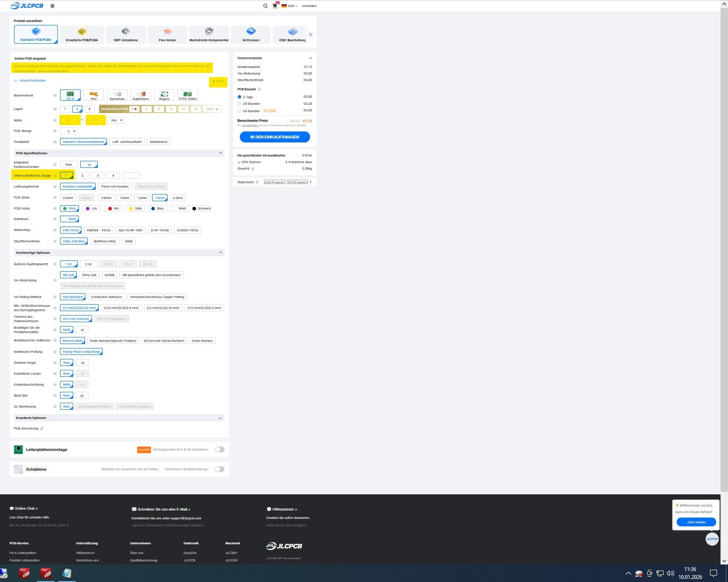Choose Gelb PCB color
This screenshot has height=582, width=728.
pyautogui.click(x=136, y=209)
